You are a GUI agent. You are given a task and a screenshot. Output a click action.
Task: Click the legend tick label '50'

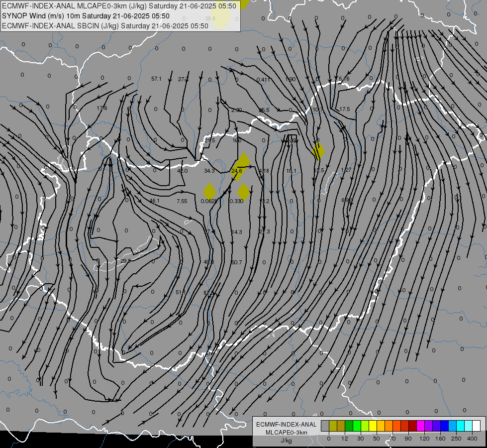(377, 439)
